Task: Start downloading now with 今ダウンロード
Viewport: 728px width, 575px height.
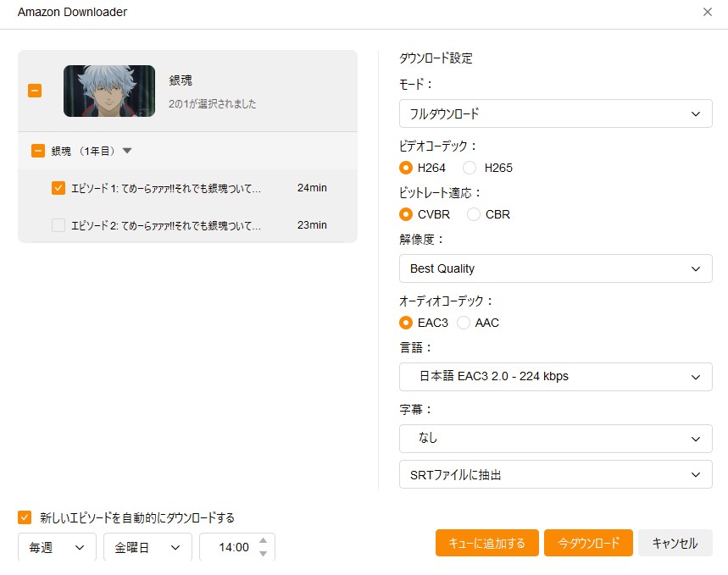Action: click(588, 544)
